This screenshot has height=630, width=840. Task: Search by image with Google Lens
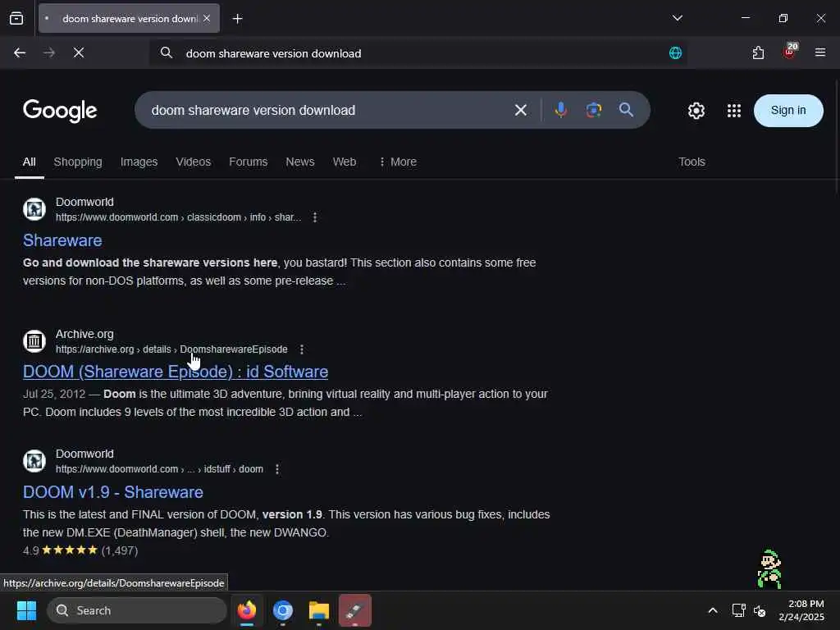click(x=594, y=110)
